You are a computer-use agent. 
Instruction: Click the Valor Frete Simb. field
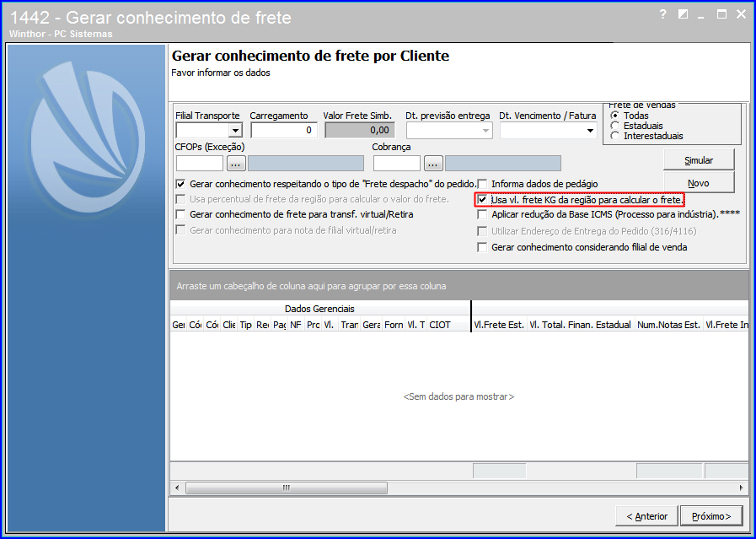[360, 130]
